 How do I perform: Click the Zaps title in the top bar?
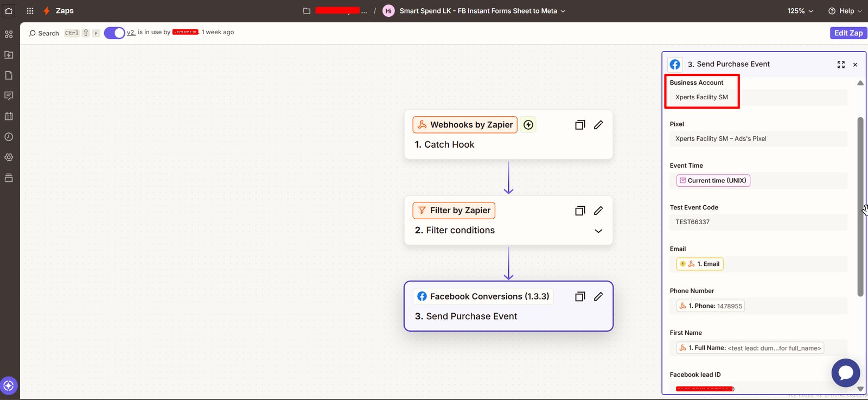click(65, 11)
